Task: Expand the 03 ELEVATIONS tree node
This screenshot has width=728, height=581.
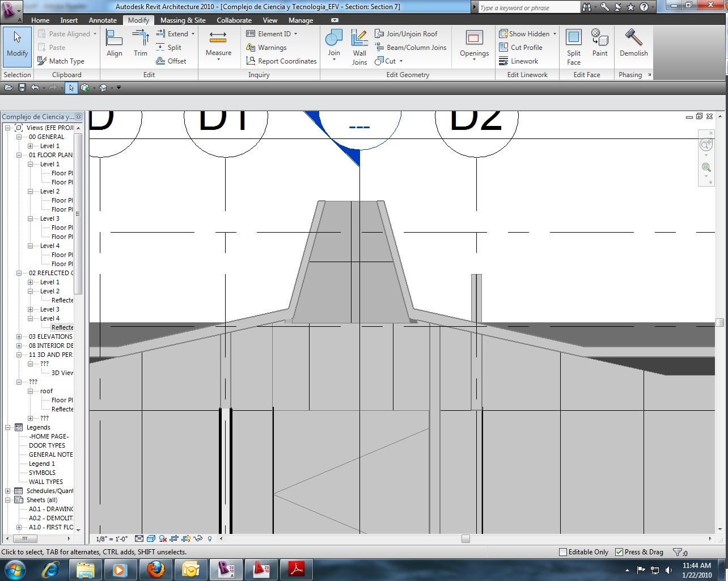Action: 19,336
